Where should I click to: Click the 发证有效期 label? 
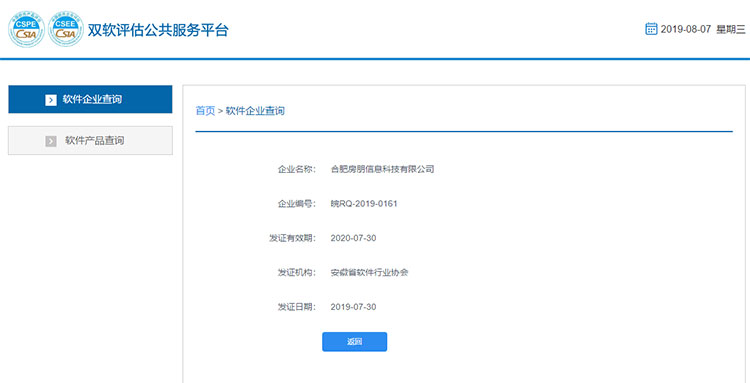(293, 238)
